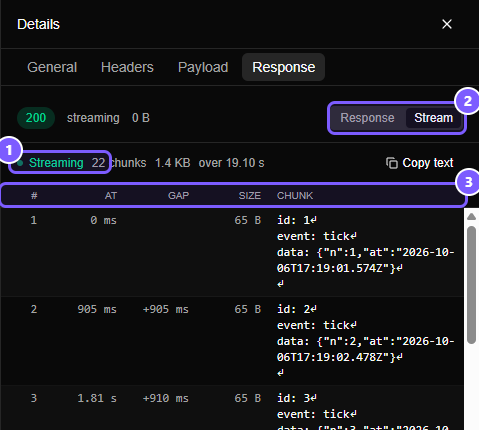
Task: Click 65 B size in row 2
Action: (247, 309)
